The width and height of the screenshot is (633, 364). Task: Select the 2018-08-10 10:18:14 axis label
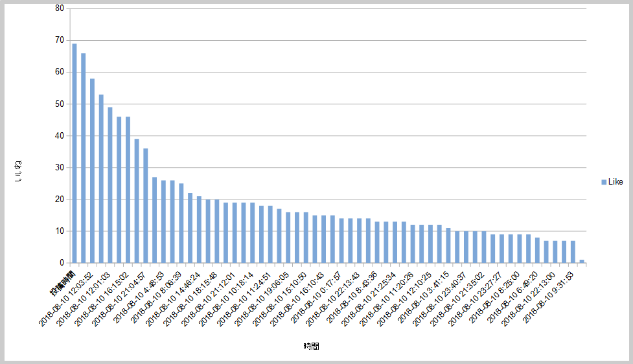(225, 299)
